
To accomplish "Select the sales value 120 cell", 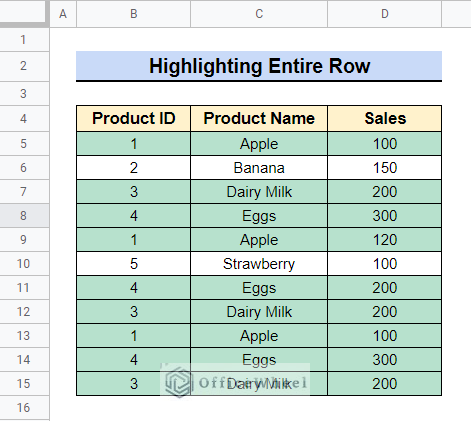I will [x=385, y=240].
